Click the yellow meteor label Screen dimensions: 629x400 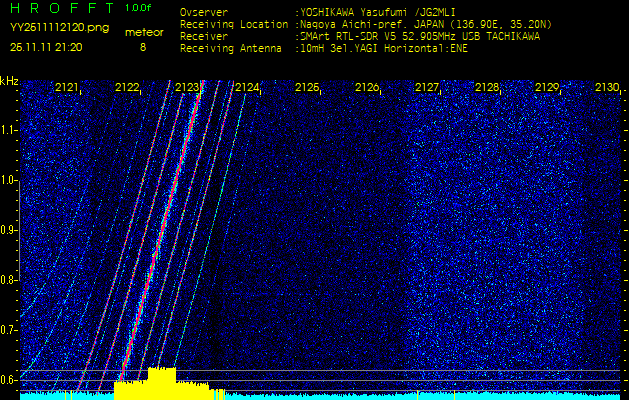(x=144, y=33)
